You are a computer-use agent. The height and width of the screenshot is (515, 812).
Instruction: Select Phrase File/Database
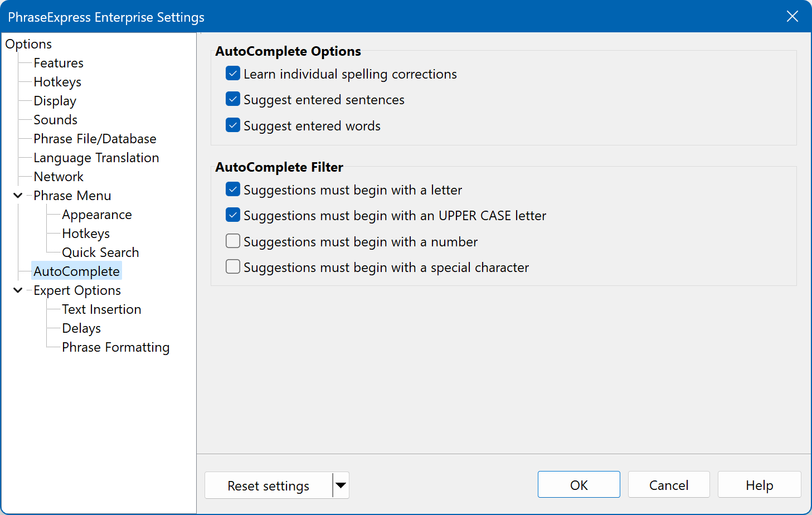tap(95, 139)
